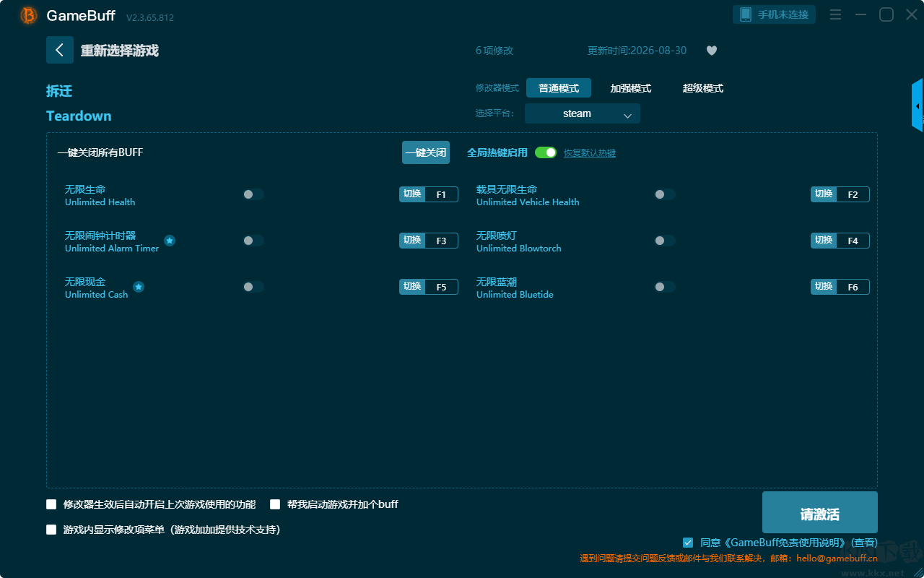
Task: Click the hello@gamebuff.cn support email text
Action: pos(837,558)
